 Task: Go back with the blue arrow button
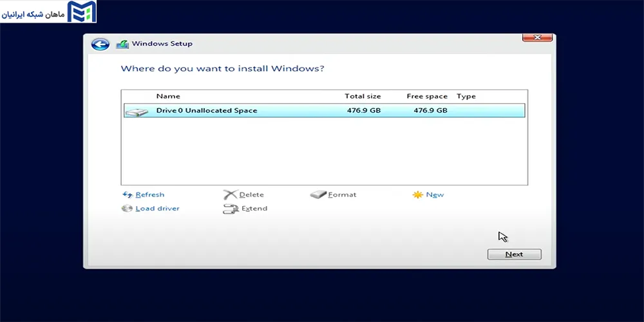[x=100, y=44]
